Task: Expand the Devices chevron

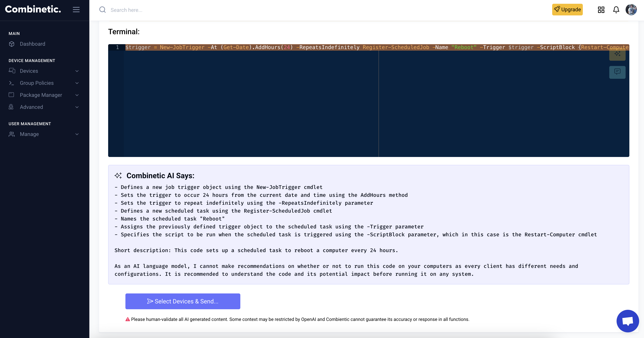Action: [77, 71]
